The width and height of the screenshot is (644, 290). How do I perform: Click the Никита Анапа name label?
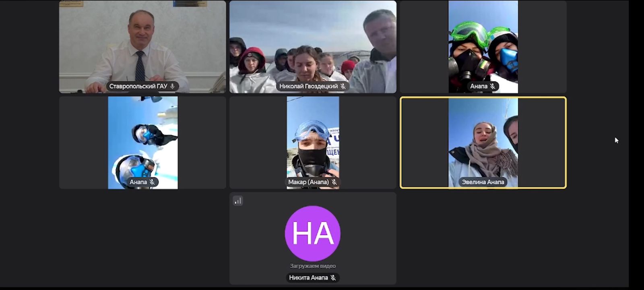308,278
